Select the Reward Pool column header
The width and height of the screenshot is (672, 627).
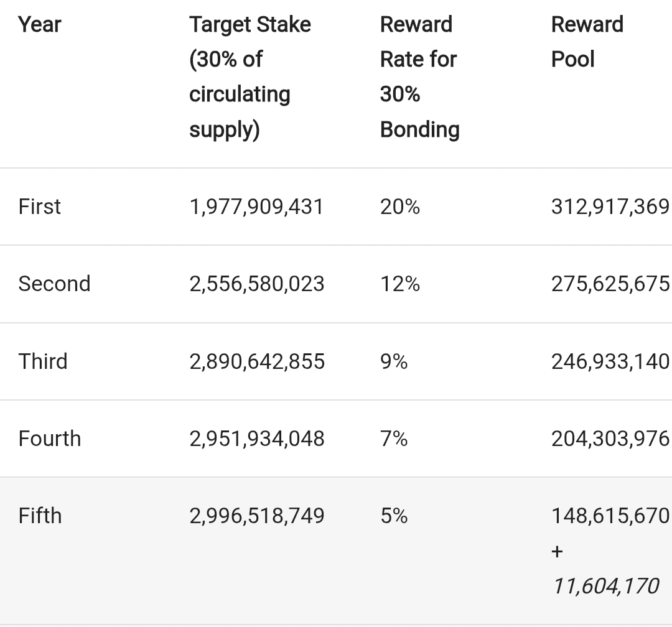point(587,42)
